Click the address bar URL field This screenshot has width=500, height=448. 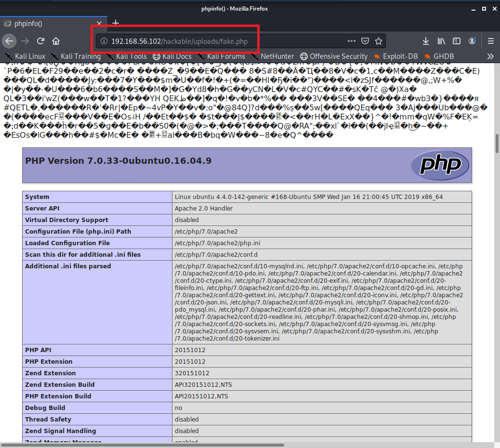point(217,41)
